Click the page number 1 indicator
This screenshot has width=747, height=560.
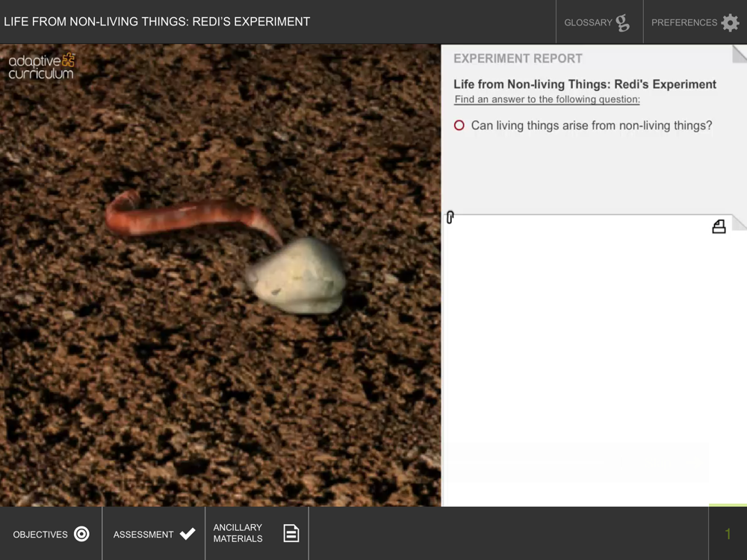[x=728, y=534]
